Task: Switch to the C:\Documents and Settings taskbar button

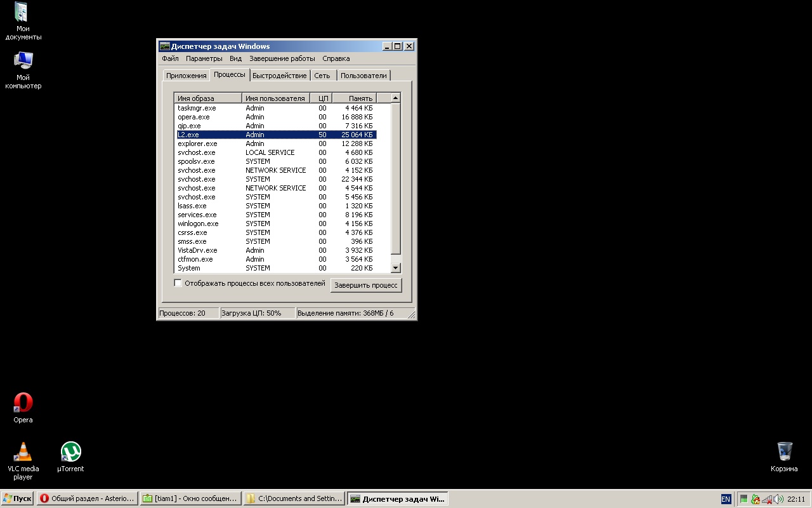Action: click(x=294, y=499)
